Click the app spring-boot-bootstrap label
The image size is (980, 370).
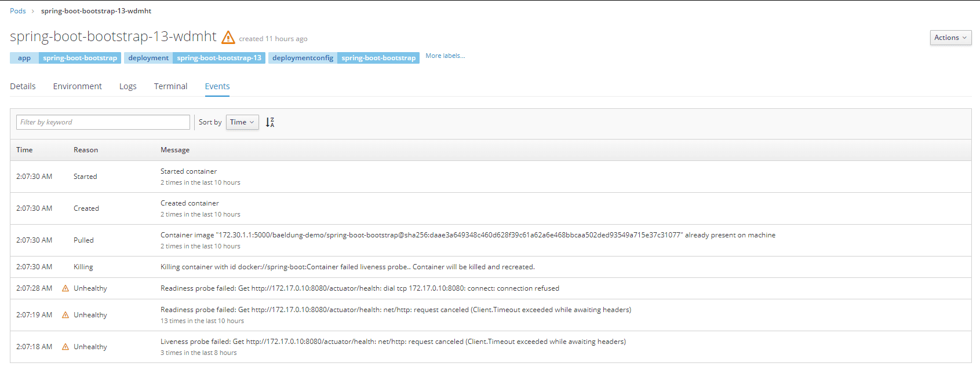[x=65, y=58]
